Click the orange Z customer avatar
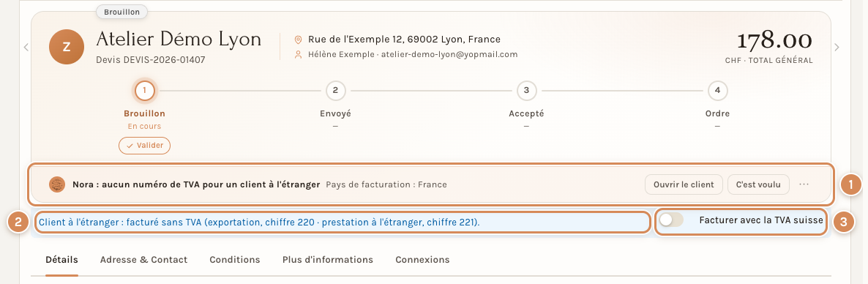 [67, 47]
